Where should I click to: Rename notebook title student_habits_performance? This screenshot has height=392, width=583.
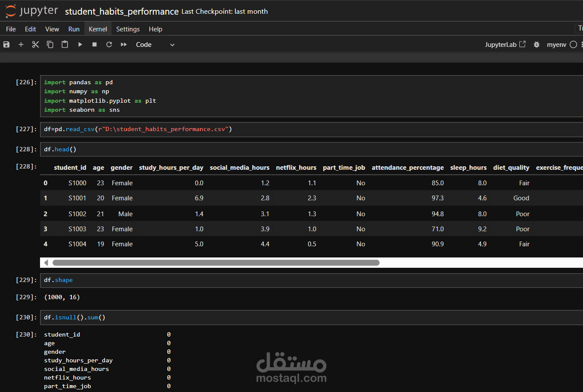[x=122, y=12]
